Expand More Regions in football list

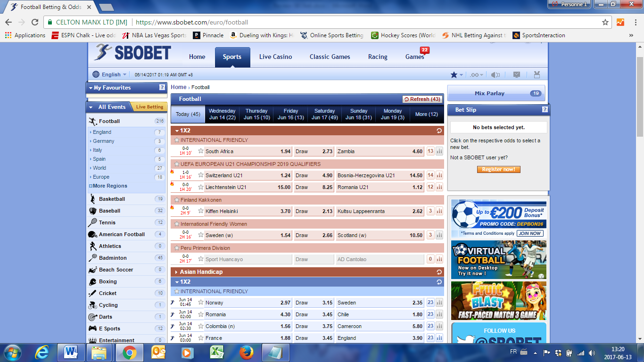[109, 186]
